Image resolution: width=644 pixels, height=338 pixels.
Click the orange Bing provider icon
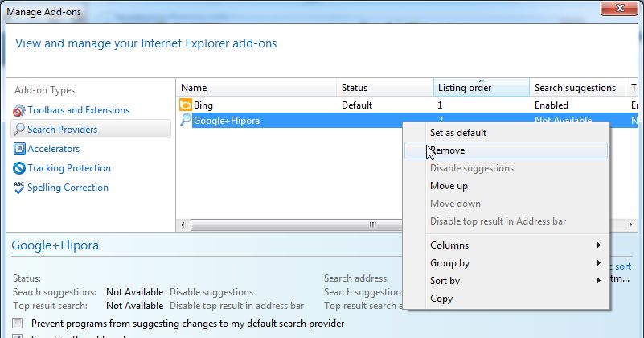pyautogui.click(x=185, y=105)
